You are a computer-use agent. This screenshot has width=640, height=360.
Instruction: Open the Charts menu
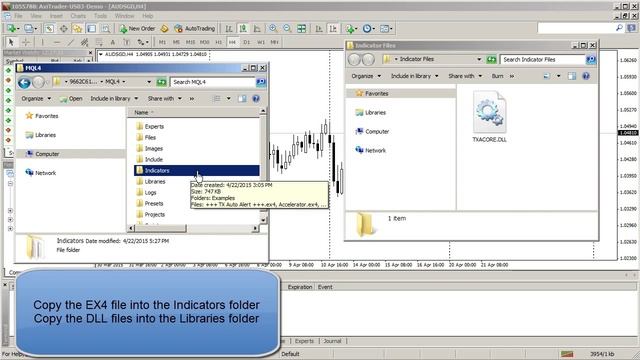(x=78, y=16)
